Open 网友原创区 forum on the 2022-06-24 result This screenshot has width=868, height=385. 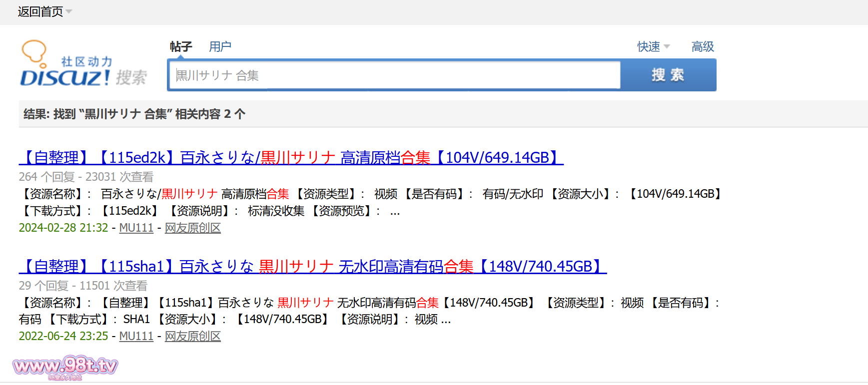pyautogui.click(x=193, y=337)
